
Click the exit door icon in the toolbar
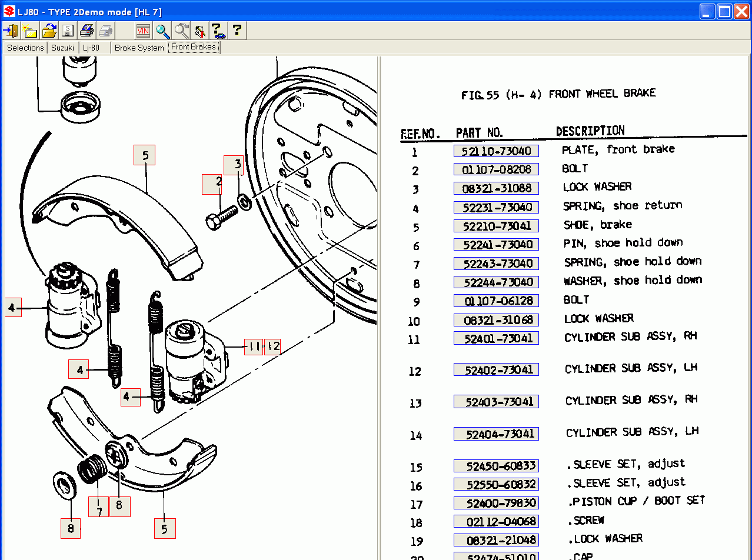[x=11, y=31]
